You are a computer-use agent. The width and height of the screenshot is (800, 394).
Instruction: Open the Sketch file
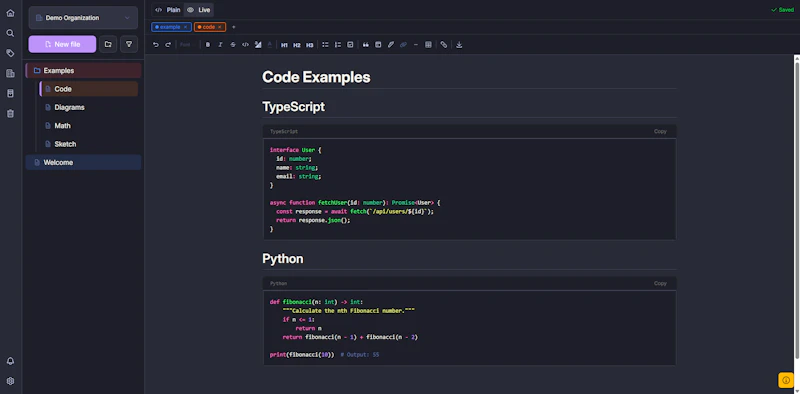pos(89,144)
